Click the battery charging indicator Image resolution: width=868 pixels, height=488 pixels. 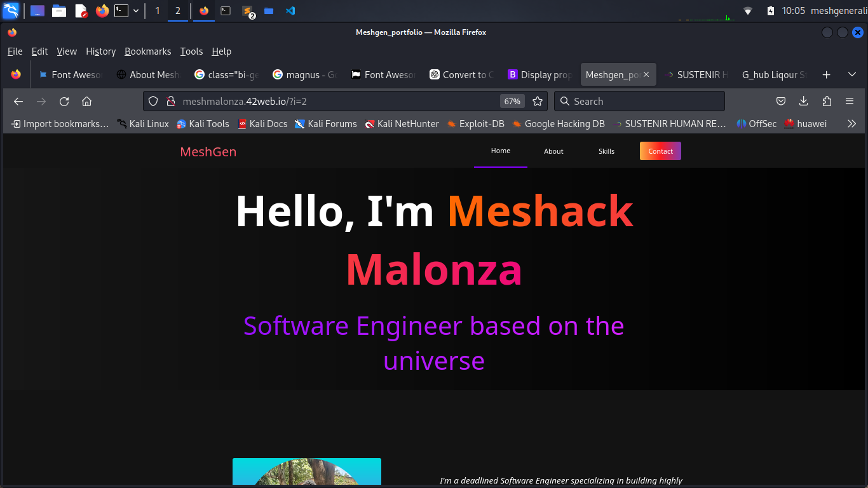[x=771, y=11]
